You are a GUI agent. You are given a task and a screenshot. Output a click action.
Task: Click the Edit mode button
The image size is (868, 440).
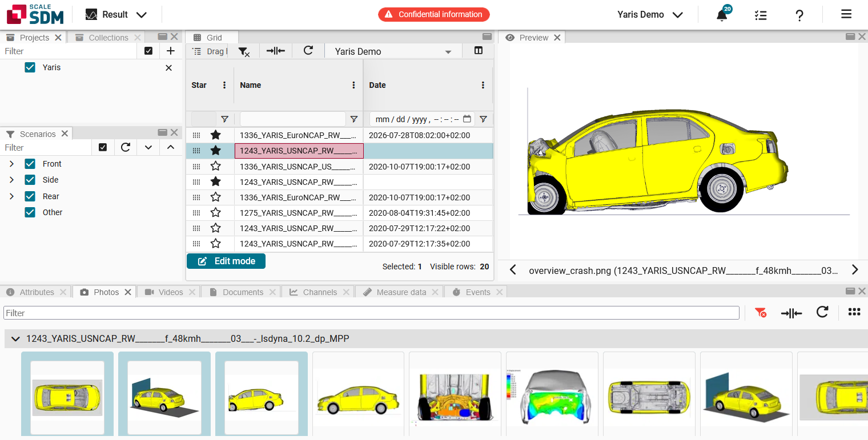coord(226,261)
